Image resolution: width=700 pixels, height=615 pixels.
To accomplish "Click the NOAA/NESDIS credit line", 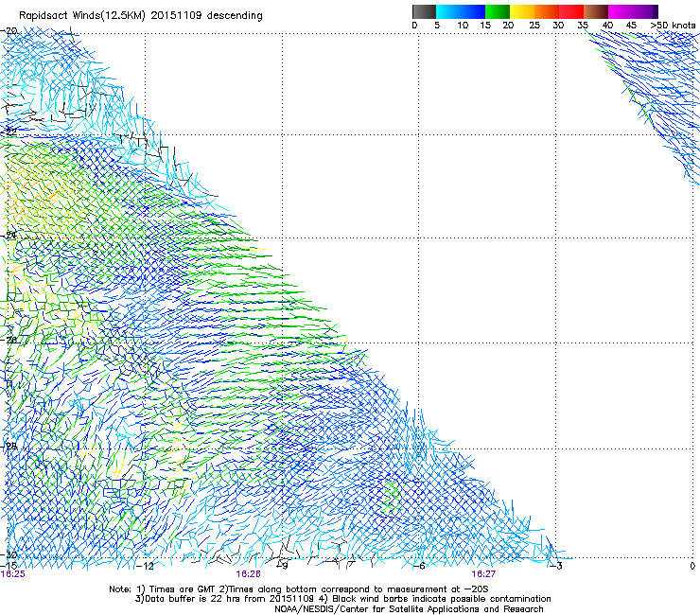I will click(409, 609).
